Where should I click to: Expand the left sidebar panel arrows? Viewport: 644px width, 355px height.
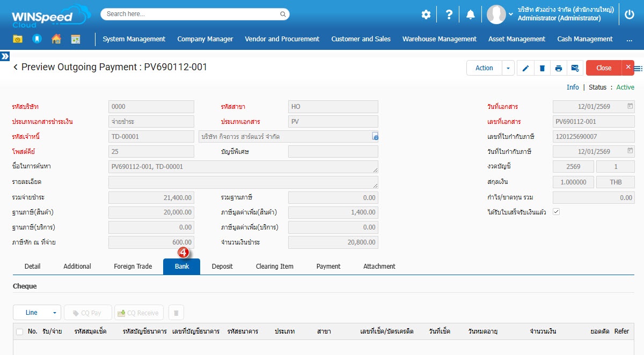pos(5,56)
